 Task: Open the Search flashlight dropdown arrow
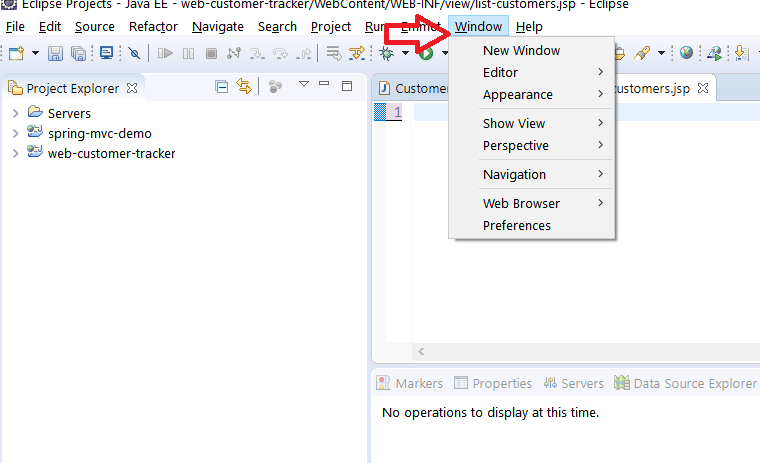point(661,53)
